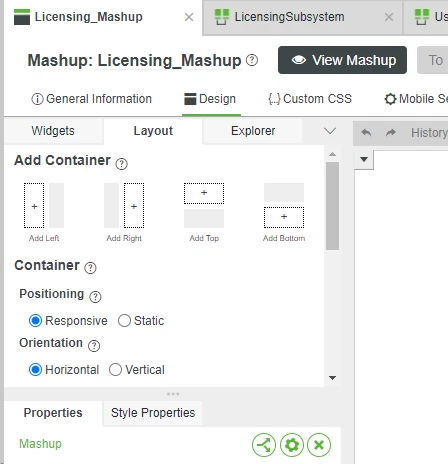Open the Custom CSS tab
Viewport: 448px width, 464px height.
310,99
